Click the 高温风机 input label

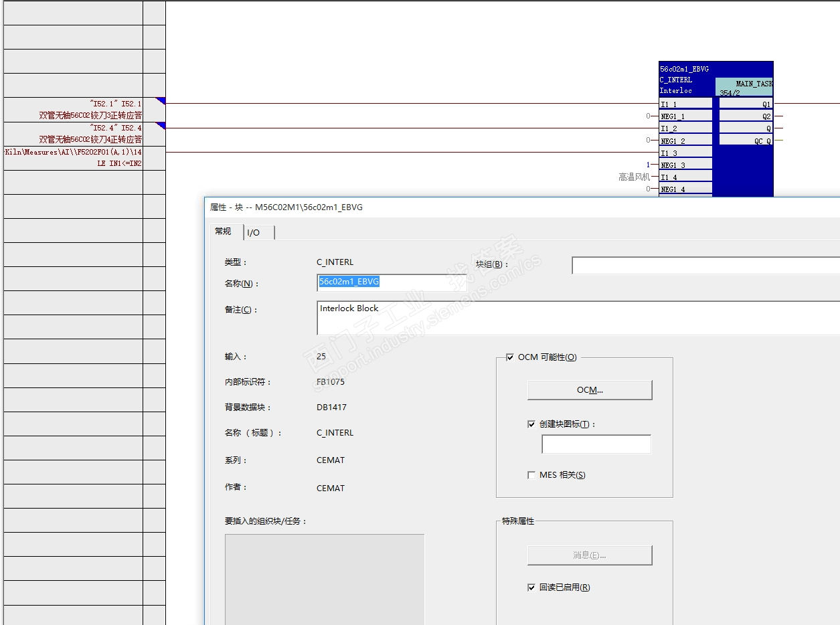[x=634, y=177]
